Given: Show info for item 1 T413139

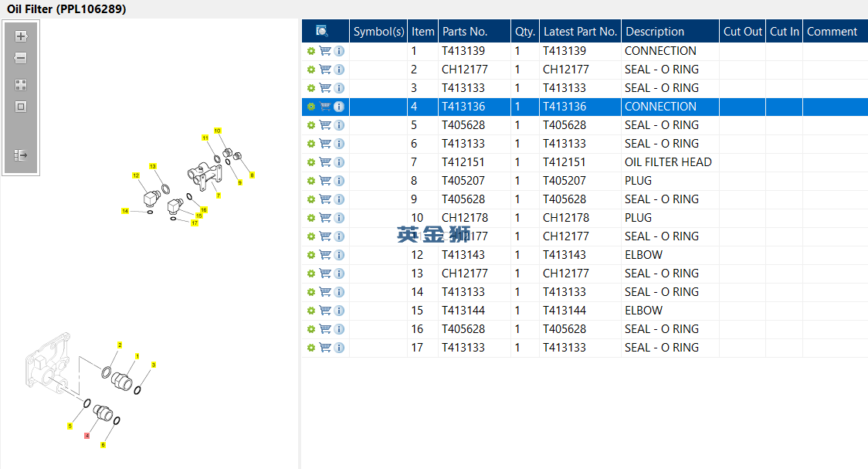Looking at the screenshot, I should pyautogui.click(x=339, y=51).
